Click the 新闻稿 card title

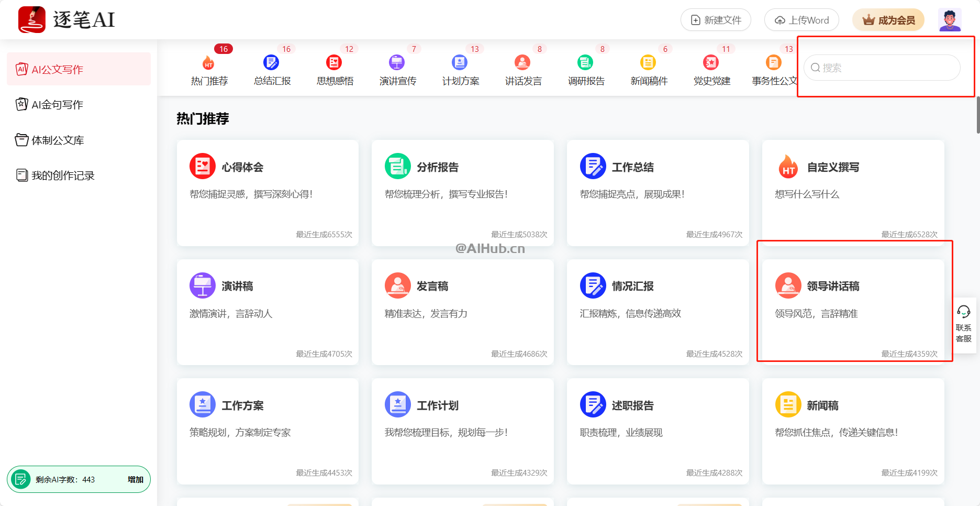point(823,405)
